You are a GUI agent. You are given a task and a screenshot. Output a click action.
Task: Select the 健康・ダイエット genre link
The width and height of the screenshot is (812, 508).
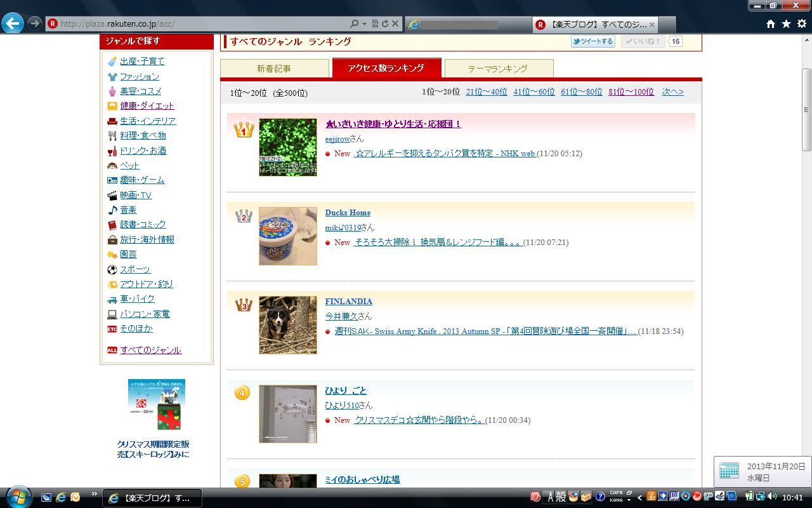pos(147,105)
